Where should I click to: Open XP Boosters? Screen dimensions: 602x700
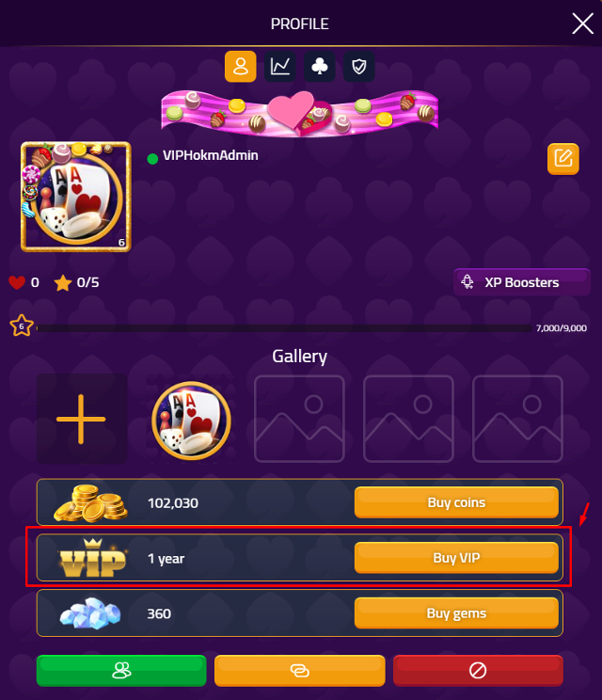point(522,282)
